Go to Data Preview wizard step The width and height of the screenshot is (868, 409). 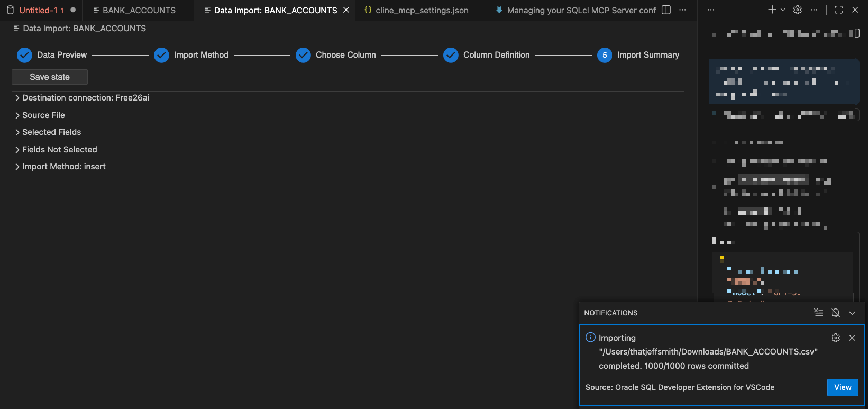pyautogui.click(x=24, y=55)
